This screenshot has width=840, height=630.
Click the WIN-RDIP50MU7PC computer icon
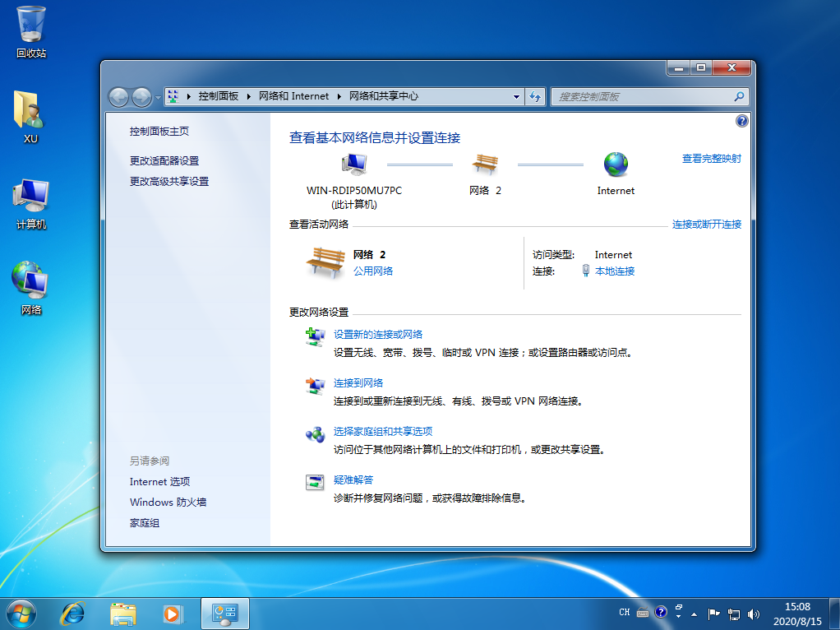tap(353, 162)
